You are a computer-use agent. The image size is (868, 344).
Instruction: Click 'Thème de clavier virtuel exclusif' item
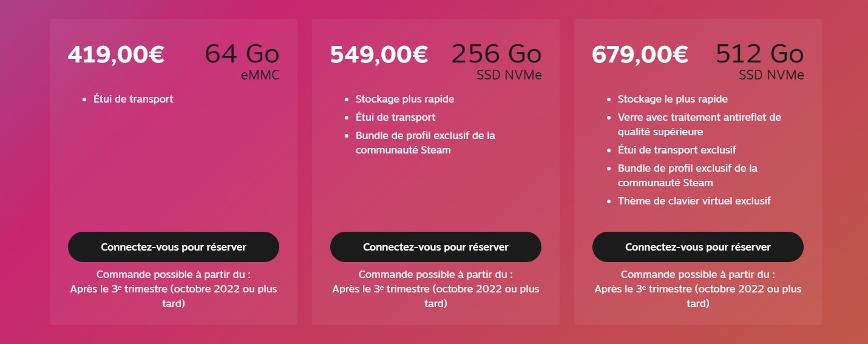tap(694, 201)
